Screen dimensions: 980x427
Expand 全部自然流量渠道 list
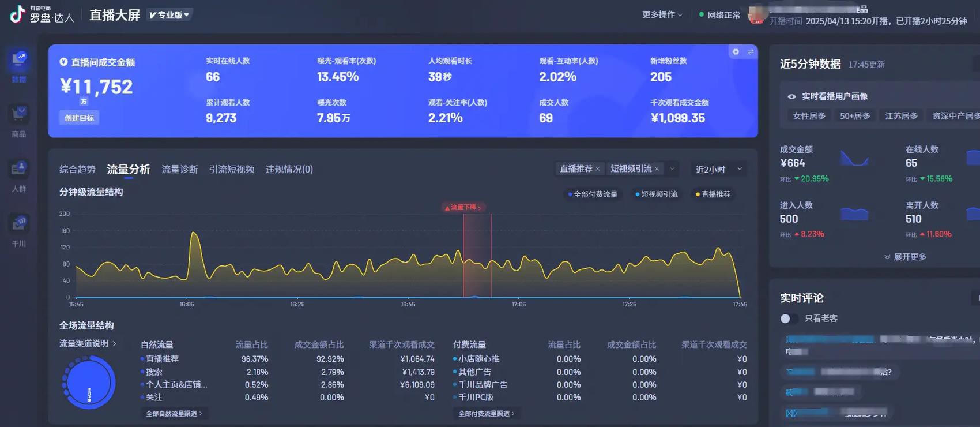(174, 414)
